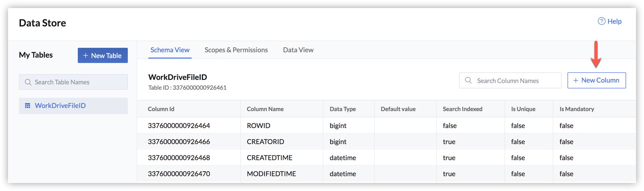Select the WorkDriveFileID table in sidebar

tap(60, 106)
